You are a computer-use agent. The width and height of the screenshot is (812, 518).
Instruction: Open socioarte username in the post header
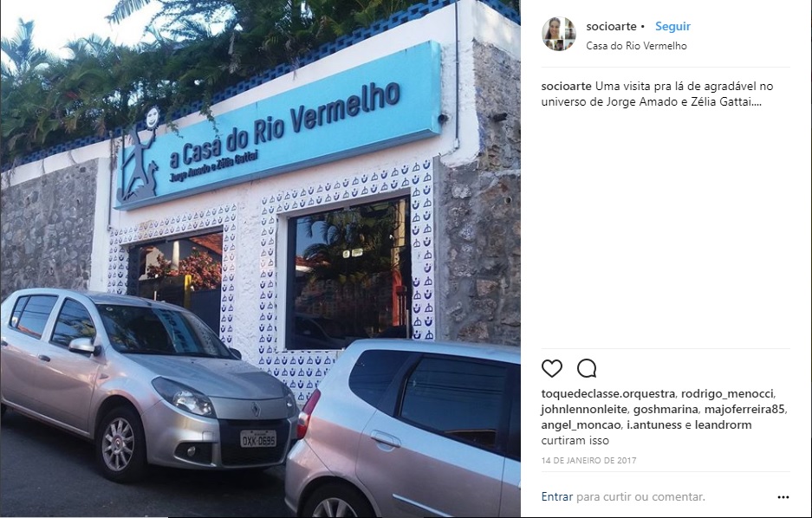[x=611, y=26]
